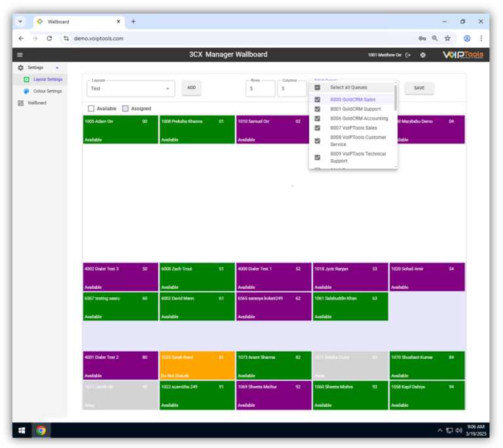The image size is (503, 448).
Task: Uncheck 8009 VoIPTools Technical Support queue
Action: pos(317,157)
